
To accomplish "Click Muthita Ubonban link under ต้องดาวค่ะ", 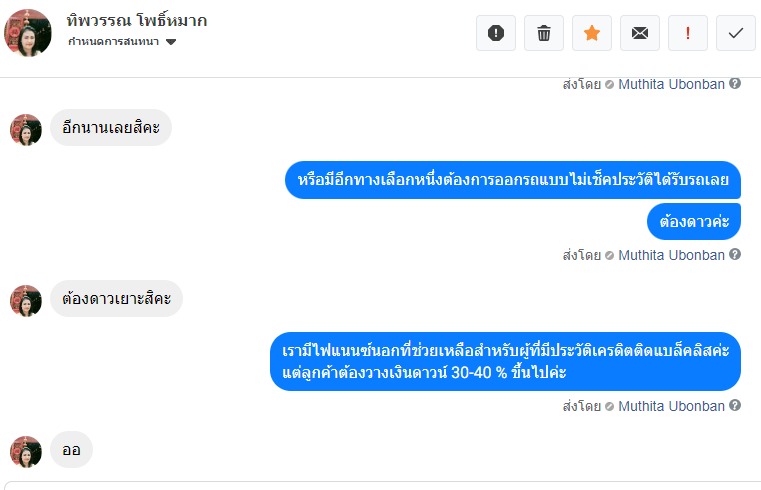I will click(671, 255).
